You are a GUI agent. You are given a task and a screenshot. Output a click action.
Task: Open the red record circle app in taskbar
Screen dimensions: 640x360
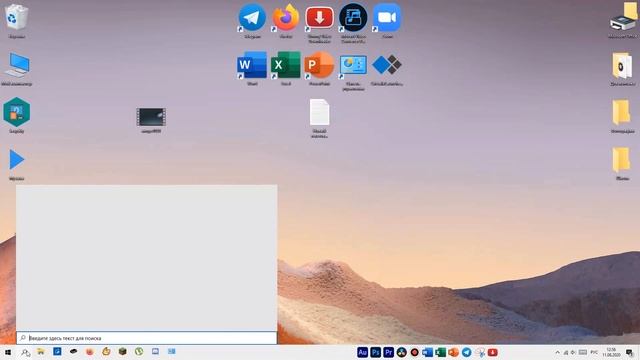coord(415,352)
